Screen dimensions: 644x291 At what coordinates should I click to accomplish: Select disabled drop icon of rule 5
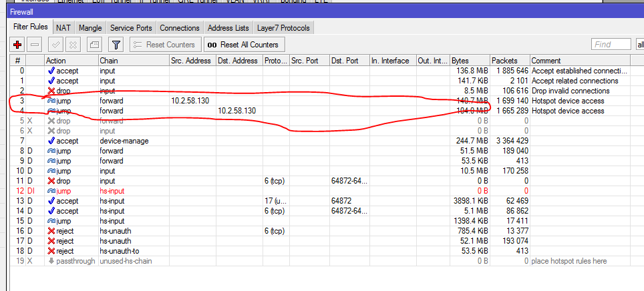(51, 121)
